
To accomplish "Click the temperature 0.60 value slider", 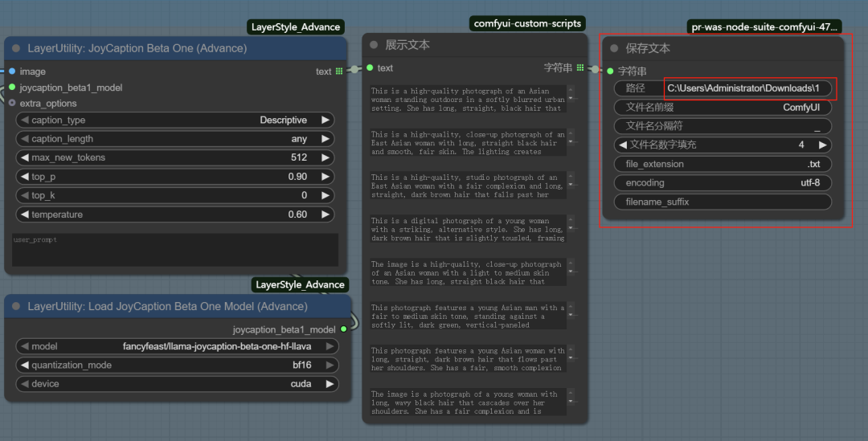I will click(175, 214).
